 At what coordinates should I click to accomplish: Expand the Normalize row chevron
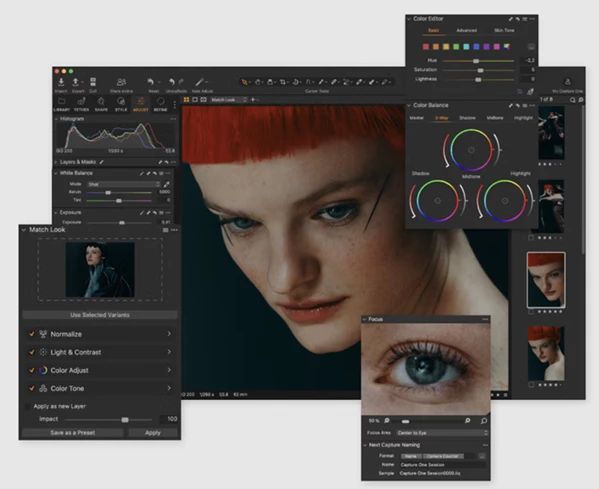(169, 334)
